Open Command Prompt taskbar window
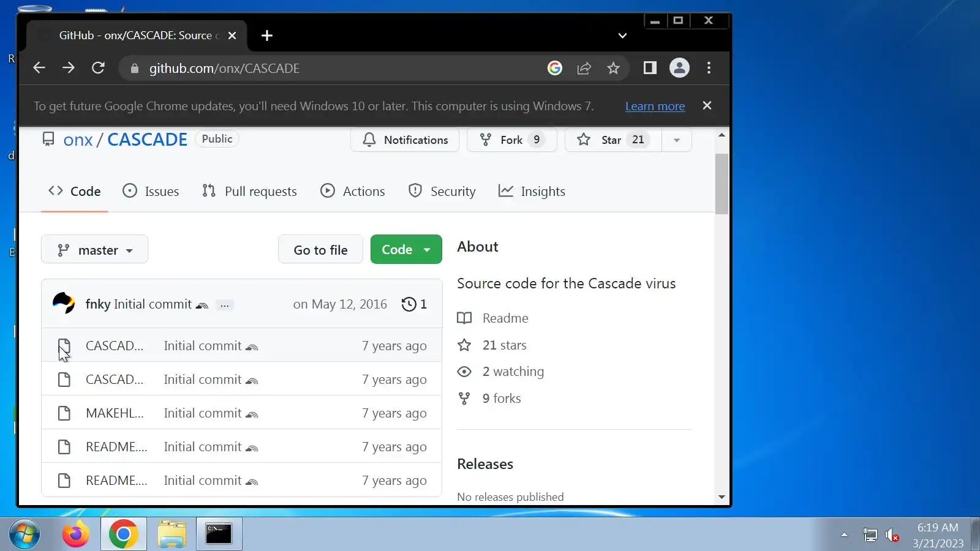 pyautogui.click(x=219, y=534)
